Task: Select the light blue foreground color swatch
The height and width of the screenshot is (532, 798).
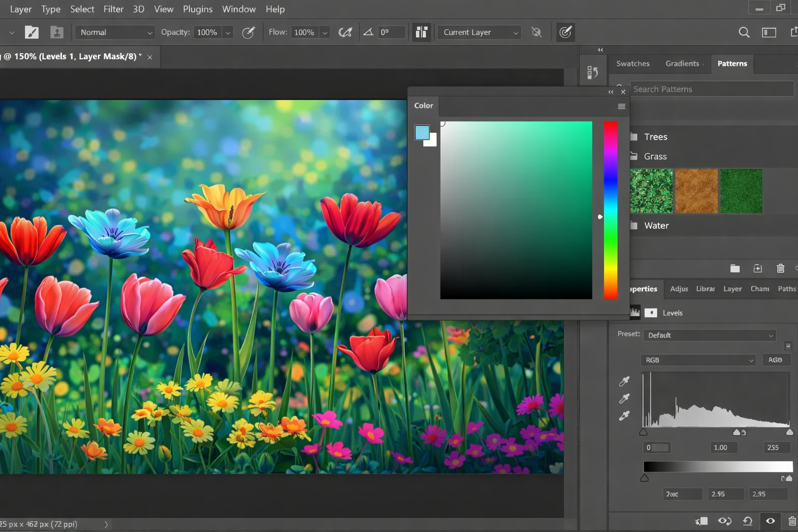Action: (422, 132)
